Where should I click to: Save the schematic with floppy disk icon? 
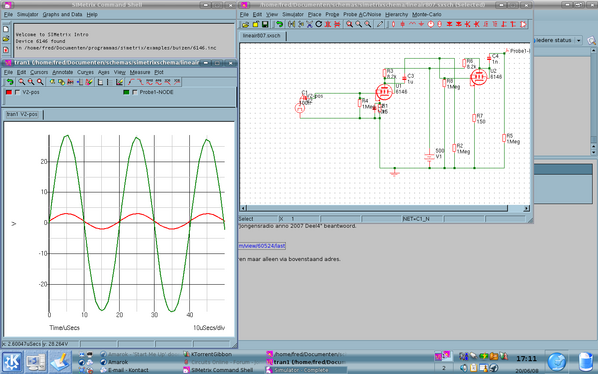[265, 24]
